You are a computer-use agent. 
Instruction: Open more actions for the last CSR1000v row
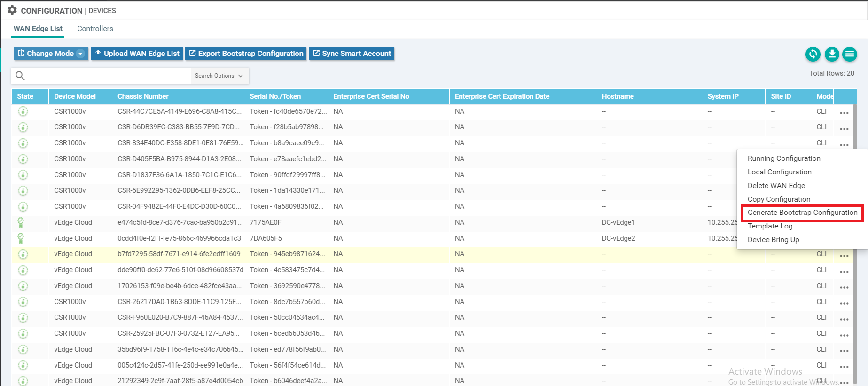pos(844,335)
